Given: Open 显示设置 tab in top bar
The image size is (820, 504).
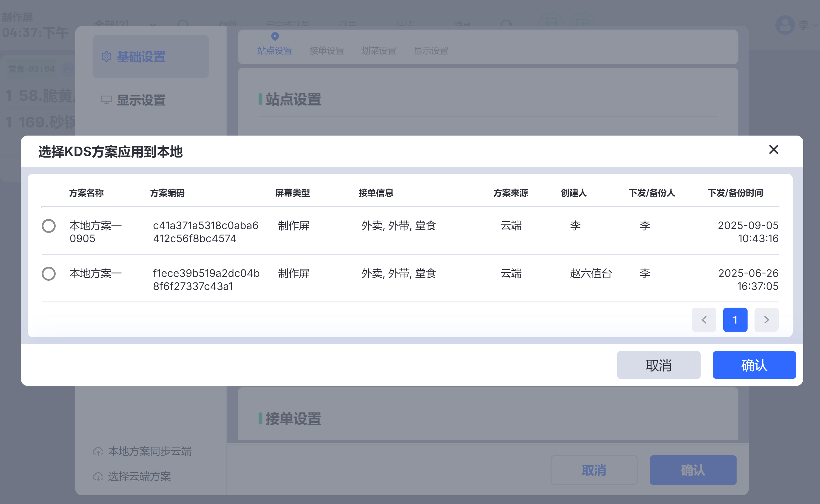Looking at the screenshot, I should point(431,51).
